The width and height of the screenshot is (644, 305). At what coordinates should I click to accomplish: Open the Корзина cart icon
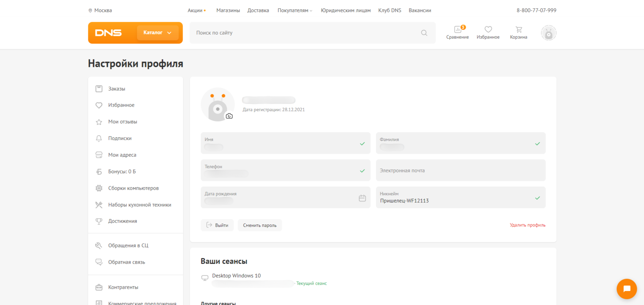click(519, 30)
